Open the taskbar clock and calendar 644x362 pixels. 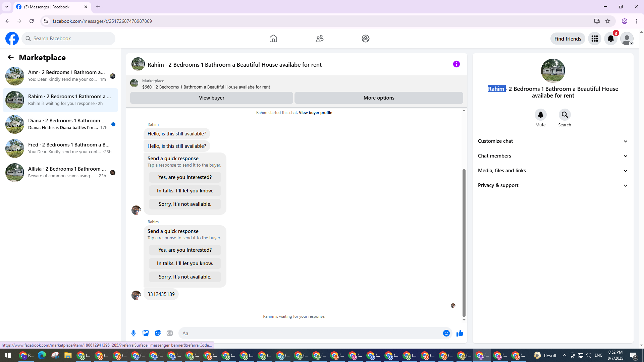pyautogui.click(x=615, y=355)
